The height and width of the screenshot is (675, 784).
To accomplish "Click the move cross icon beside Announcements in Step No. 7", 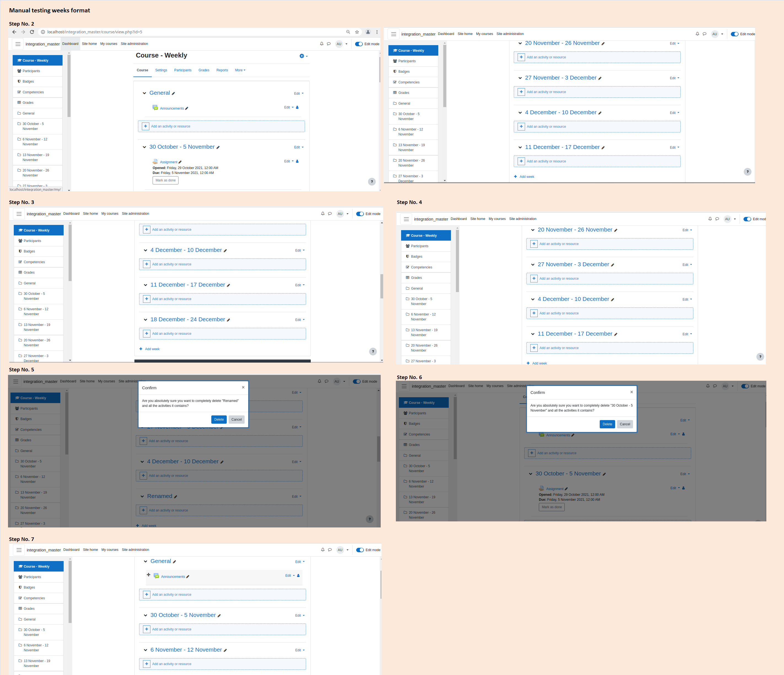I will tap(148, 575).
